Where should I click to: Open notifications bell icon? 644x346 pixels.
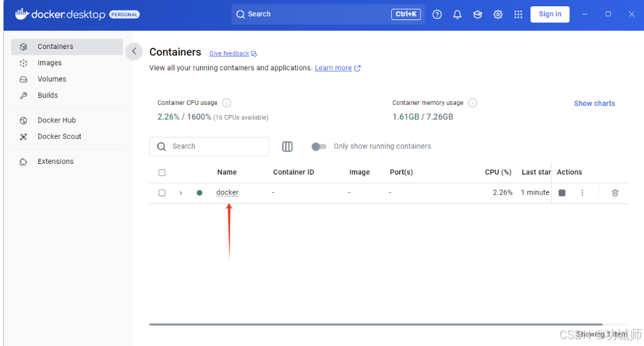[457, 14]
